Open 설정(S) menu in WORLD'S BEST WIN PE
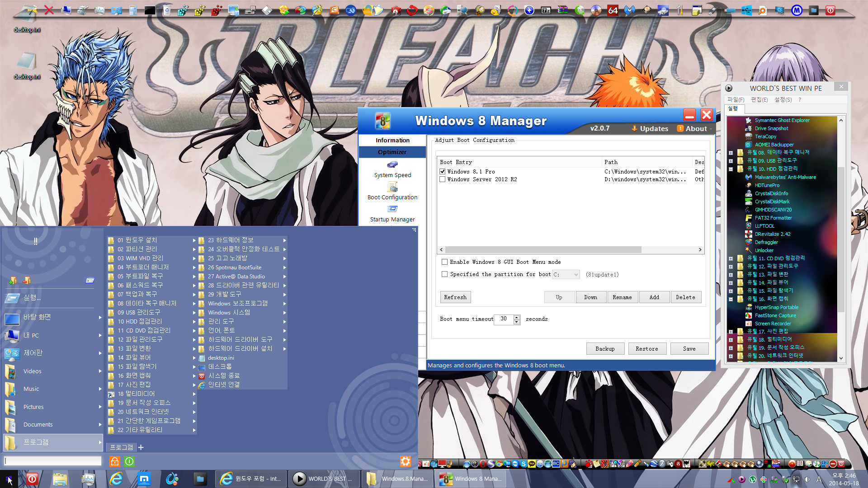The width and height of the screenshot is (868, 488). tap(783, 99)
